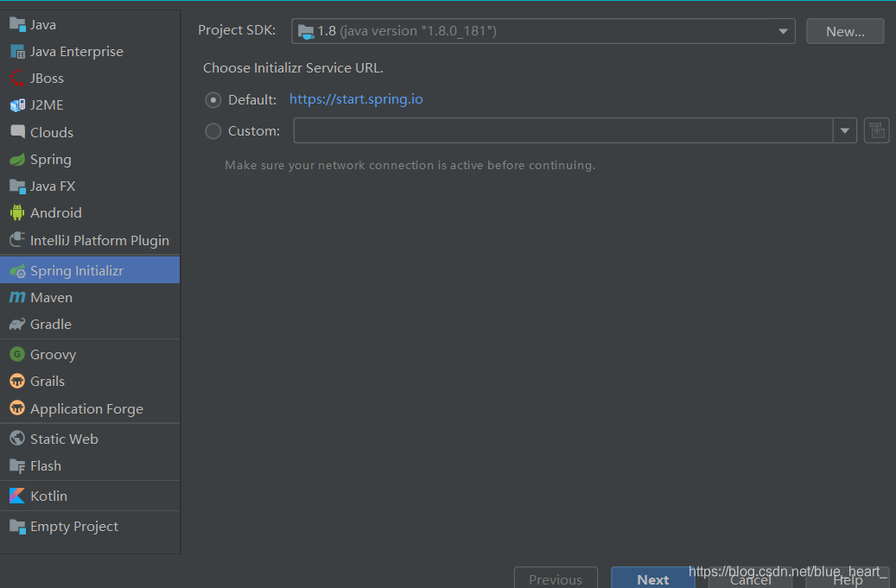
Task: Click the Application Forge icon
Action: pyautogui.click(x=18, y=408)
